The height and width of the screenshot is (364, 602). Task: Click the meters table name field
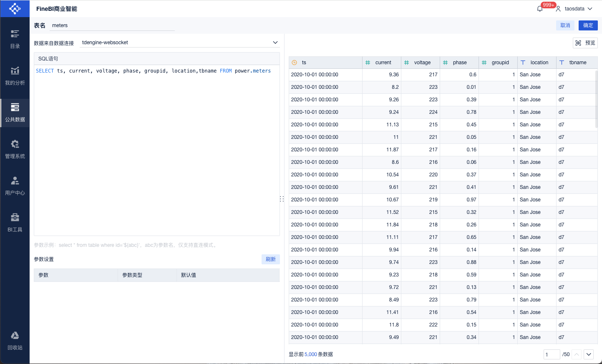coord(111,25)
